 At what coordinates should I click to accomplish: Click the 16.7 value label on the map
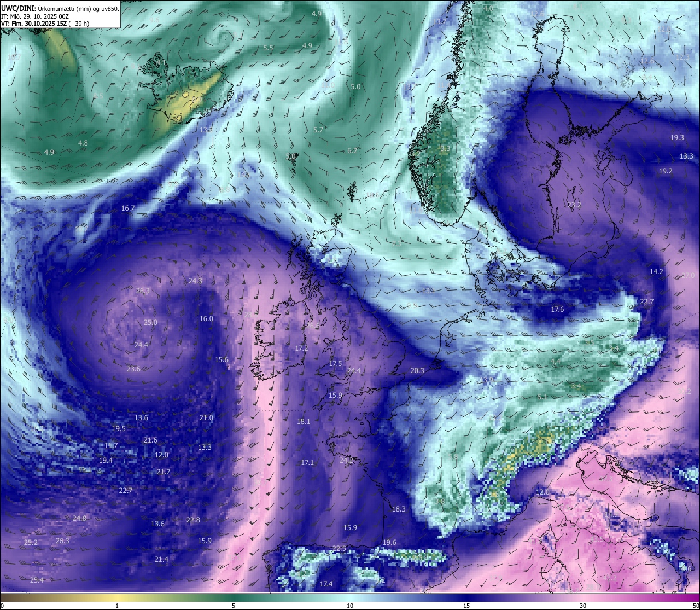click(128, 208)
